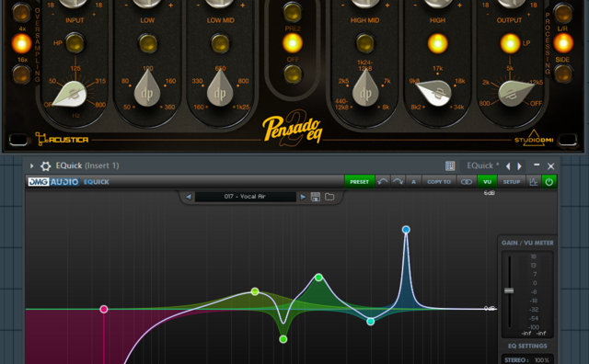
Task: Toggle the stereo link icon button
Action: [x=467, y=182]
